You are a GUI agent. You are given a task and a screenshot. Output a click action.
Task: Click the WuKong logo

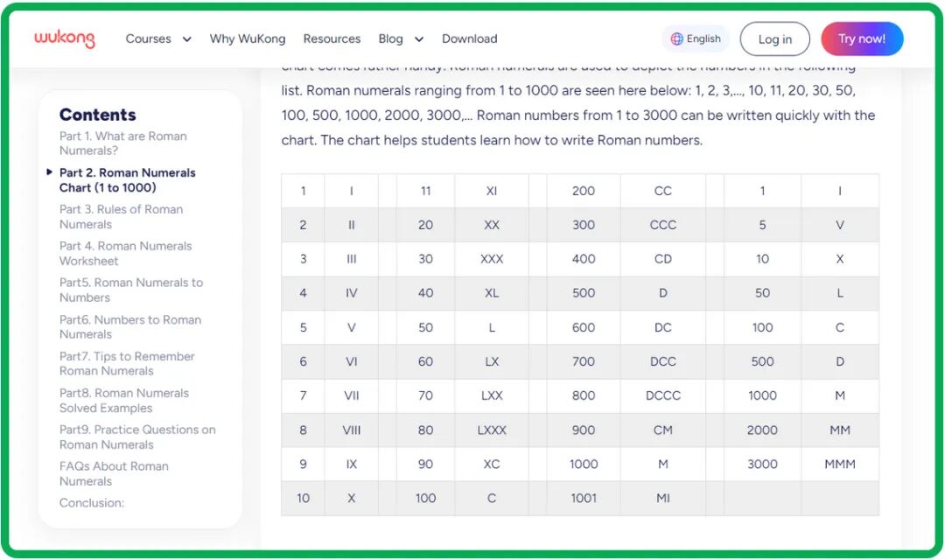tap(65, 38)
